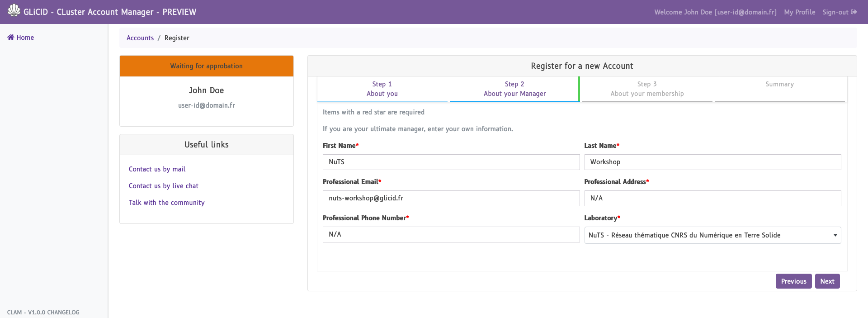
Task: Go to the Summary tab
Action: pos(779,85)
